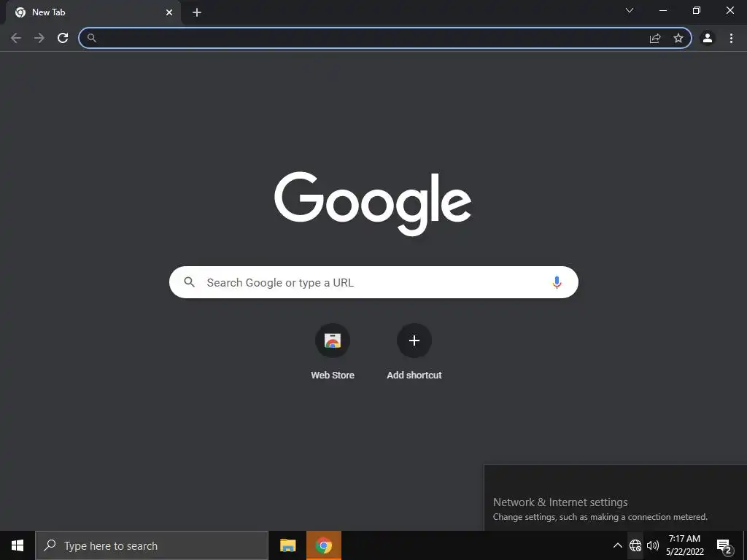Screen dimensions: 747x560
Task: Close the New Tab tab
Action: coord(169,12)
